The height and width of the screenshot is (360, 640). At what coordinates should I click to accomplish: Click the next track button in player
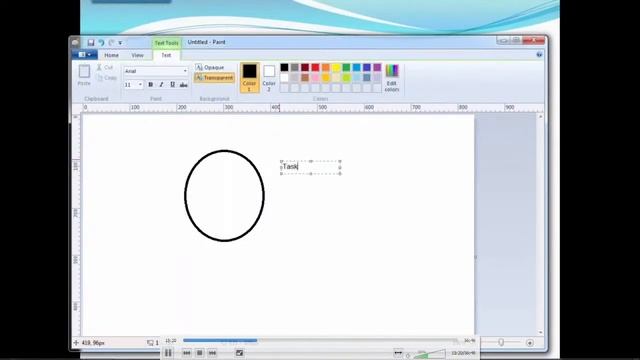pyautogui.click(x=212, y=353)
